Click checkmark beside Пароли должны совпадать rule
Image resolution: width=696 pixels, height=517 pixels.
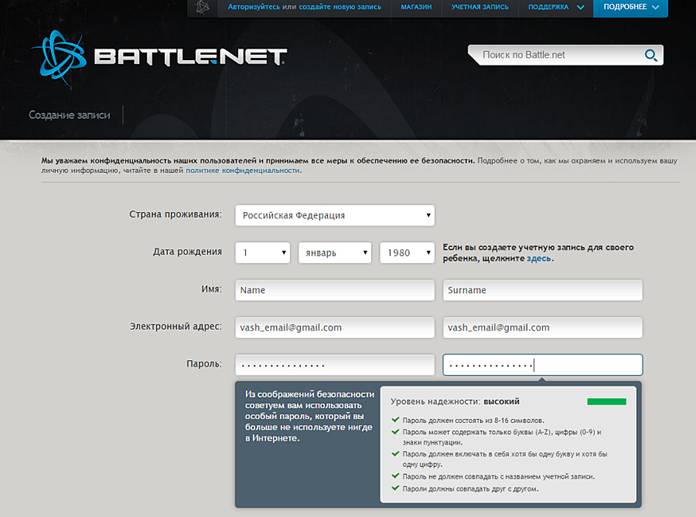[395, 488]
